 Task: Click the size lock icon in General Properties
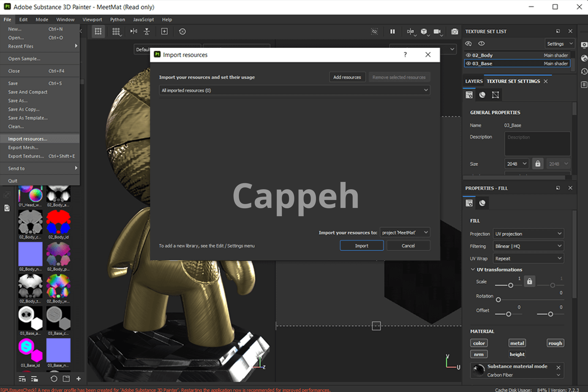click(x=538, y=164)
